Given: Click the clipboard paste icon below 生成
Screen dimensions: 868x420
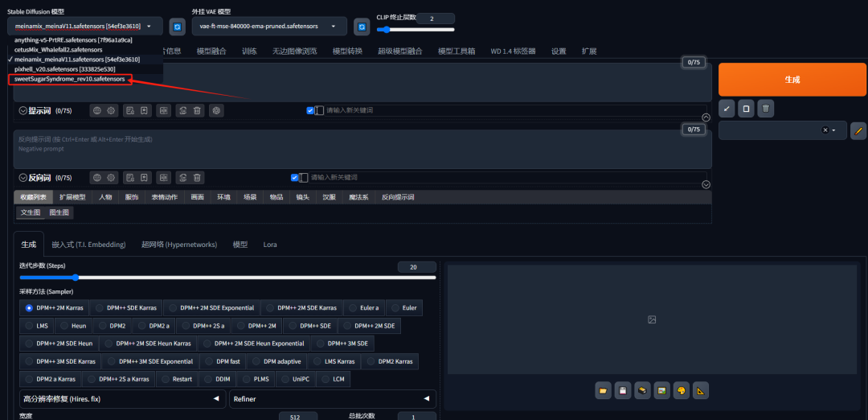Looking at the screenshot, I should pos(746,109).
